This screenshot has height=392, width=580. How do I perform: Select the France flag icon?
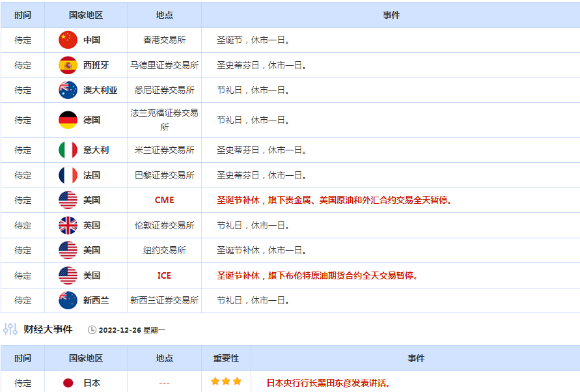(68, 175)
